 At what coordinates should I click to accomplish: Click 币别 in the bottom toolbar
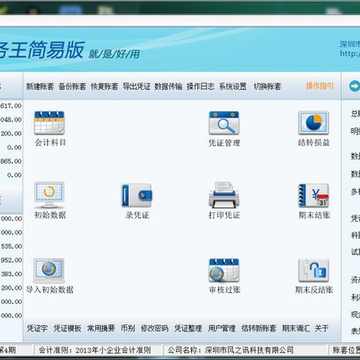click(128, 328)
